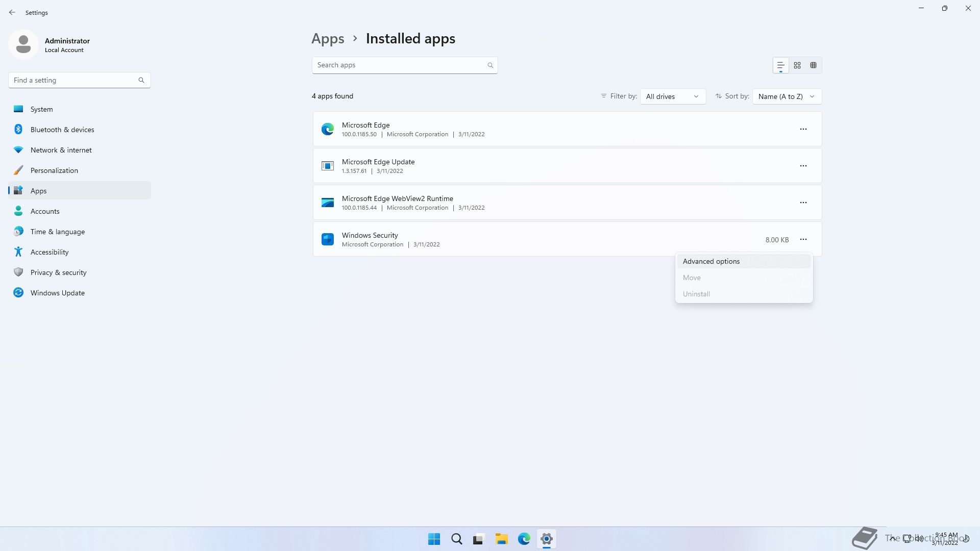Open the Sort by Name (A to Z) dropdown
This screenshot has height=551, width=980.
point(787,96)
